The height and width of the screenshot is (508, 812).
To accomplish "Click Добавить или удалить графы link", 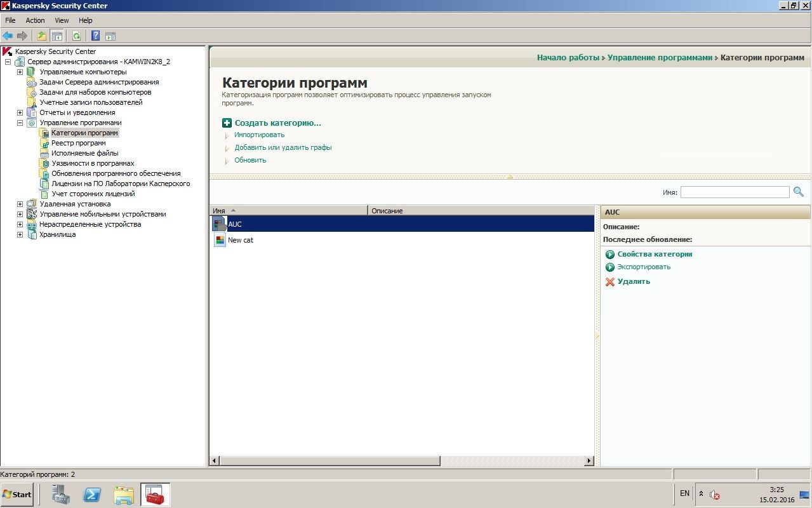I will point(283,147).
